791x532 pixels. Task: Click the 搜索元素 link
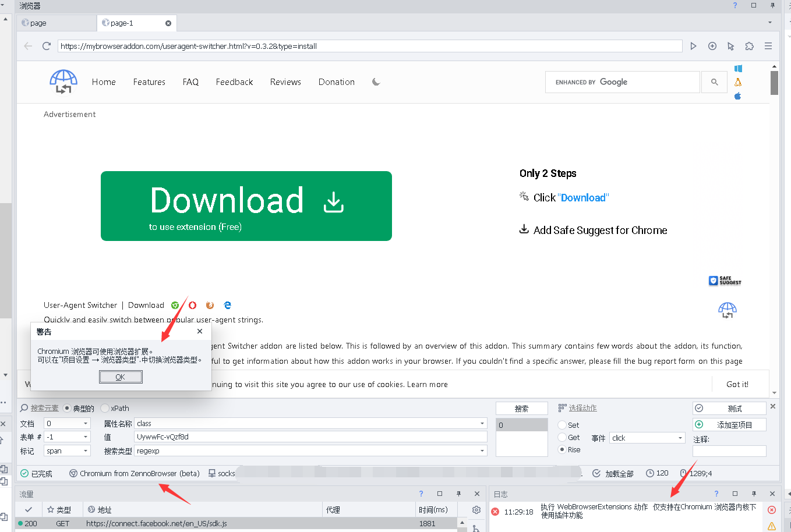(x=45, y=408)
